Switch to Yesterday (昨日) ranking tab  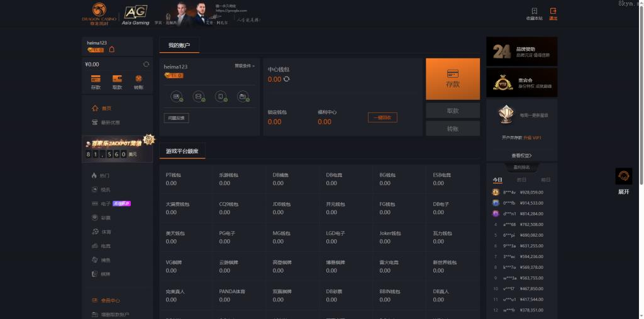pyautogui.click(x=521, y=180)
